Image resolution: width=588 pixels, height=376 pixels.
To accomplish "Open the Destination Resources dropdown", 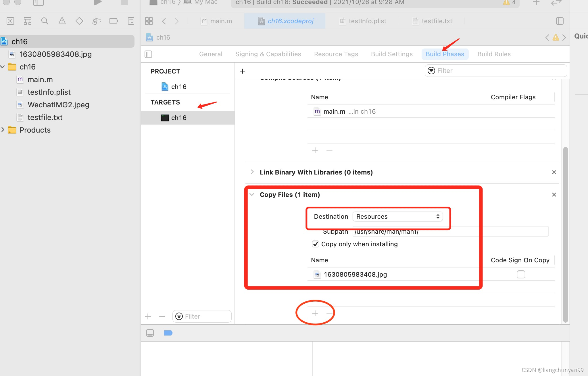I will pos(397,216).
